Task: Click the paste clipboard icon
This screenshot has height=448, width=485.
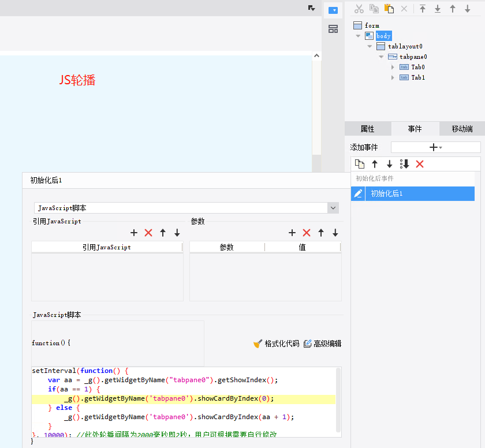Action: point(389,9)
